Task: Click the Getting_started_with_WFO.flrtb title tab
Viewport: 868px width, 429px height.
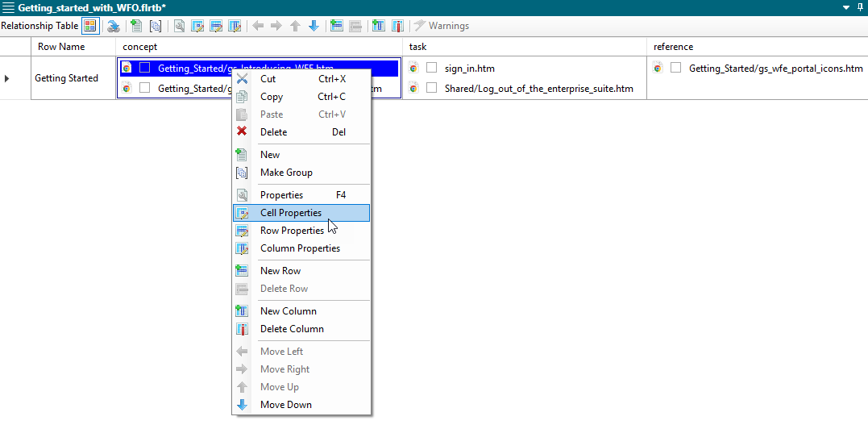Action: (x=92, y=8)
